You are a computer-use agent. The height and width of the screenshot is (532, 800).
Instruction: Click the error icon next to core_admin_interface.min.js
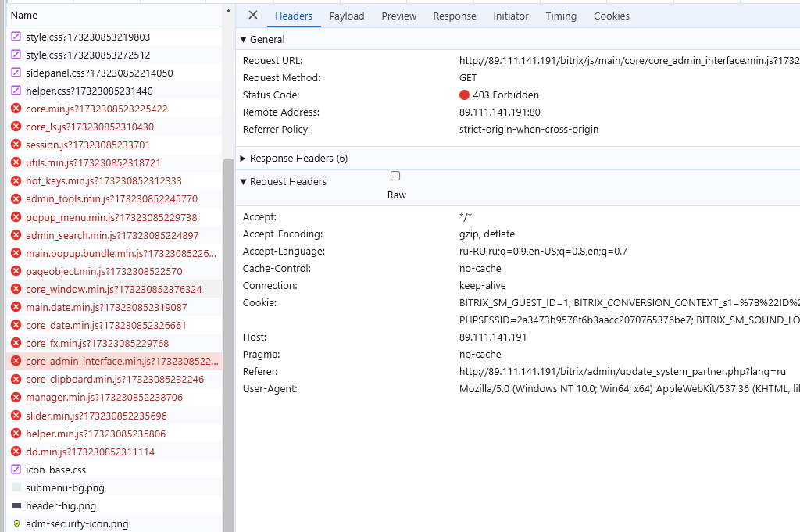[x=16, y=361]
